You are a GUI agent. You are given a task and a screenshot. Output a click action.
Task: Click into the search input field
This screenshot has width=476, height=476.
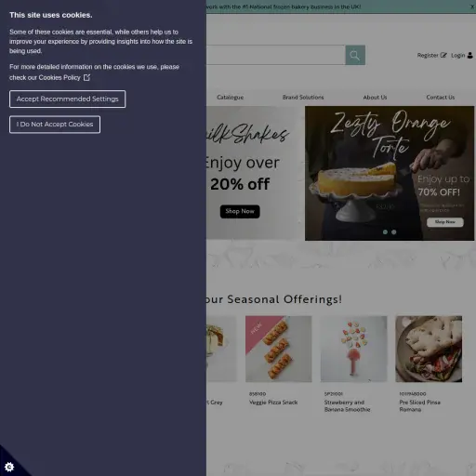pos(275,55)
